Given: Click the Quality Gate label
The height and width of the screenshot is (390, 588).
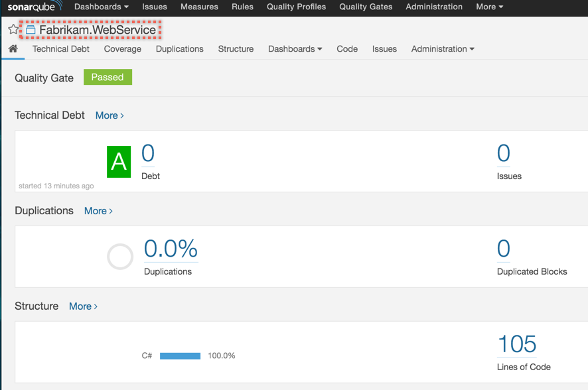Looking at the screenshot, I should 44,78.
